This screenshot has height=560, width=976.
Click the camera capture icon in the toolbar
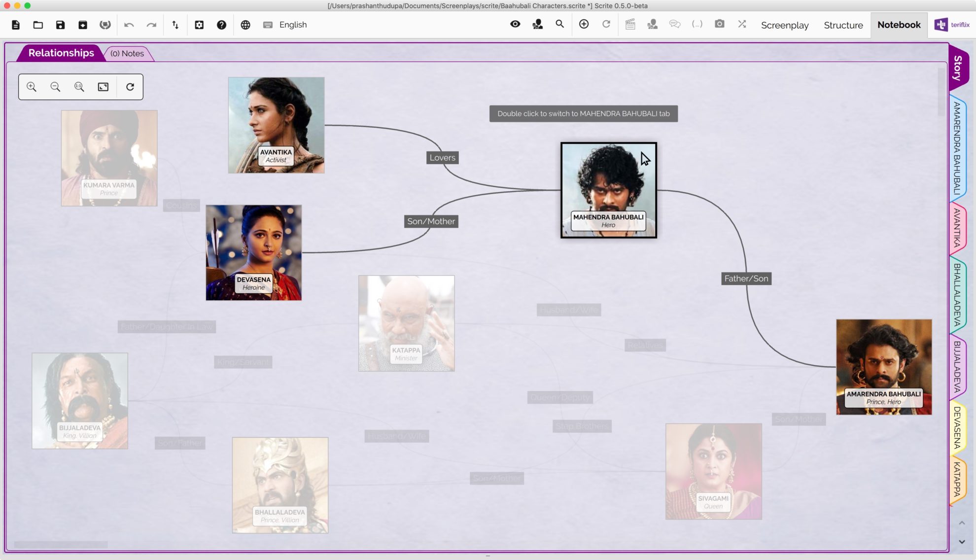[719, 24]
